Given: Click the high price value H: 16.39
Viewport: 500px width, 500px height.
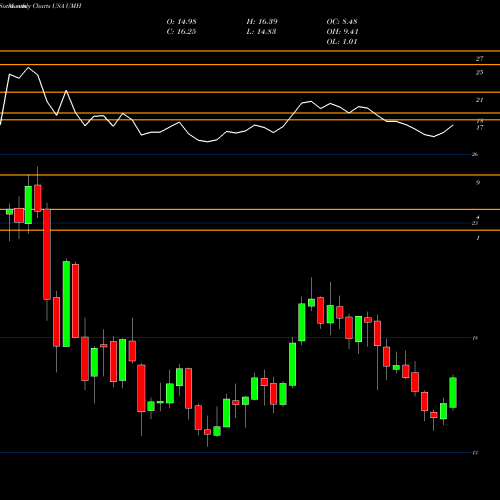Looking at the screenshot, I should click(262, 22).
